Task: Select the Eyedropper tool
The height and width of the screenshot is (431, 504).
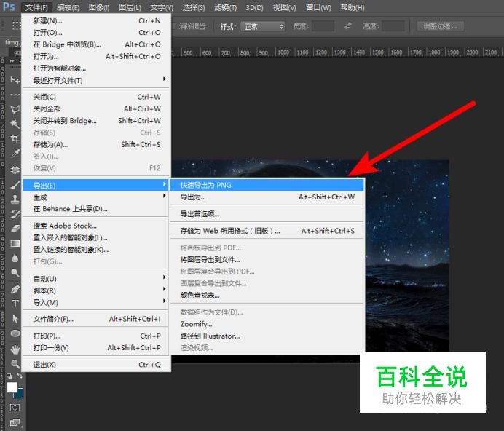Action: coord(15,154)
